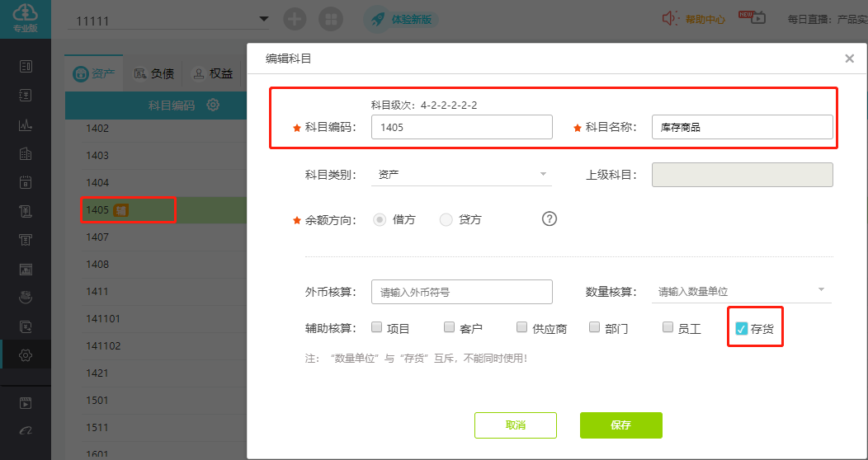868x460 pixels.
Task: Uncheck the 存货 checkbox
Action: point(741,329)
